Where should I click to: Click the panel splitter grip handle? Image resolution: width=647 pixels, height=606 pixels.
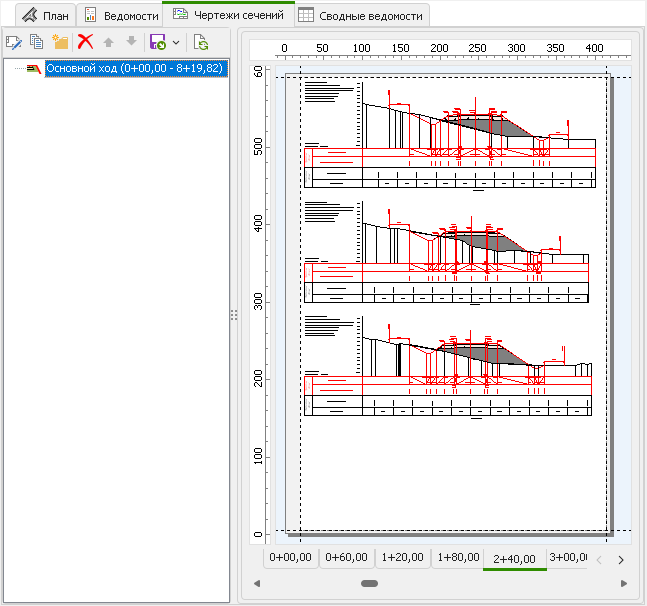233,315
